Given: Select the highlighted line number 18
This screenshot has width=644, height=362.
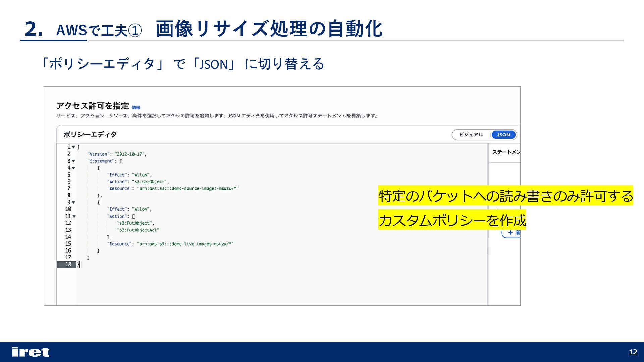Looking at the screenshot, I should pyautogui.click(x=68, y=264).
